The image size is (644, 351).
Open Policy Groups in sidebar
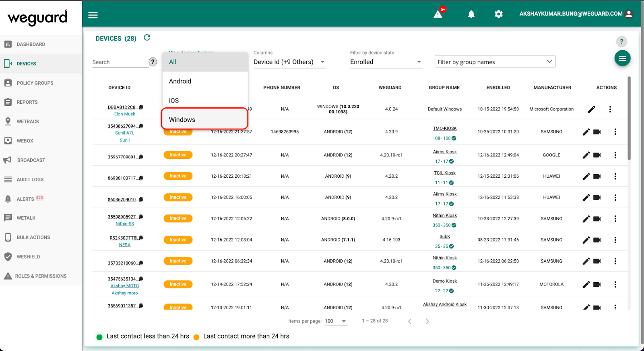[x=41, y=83]
